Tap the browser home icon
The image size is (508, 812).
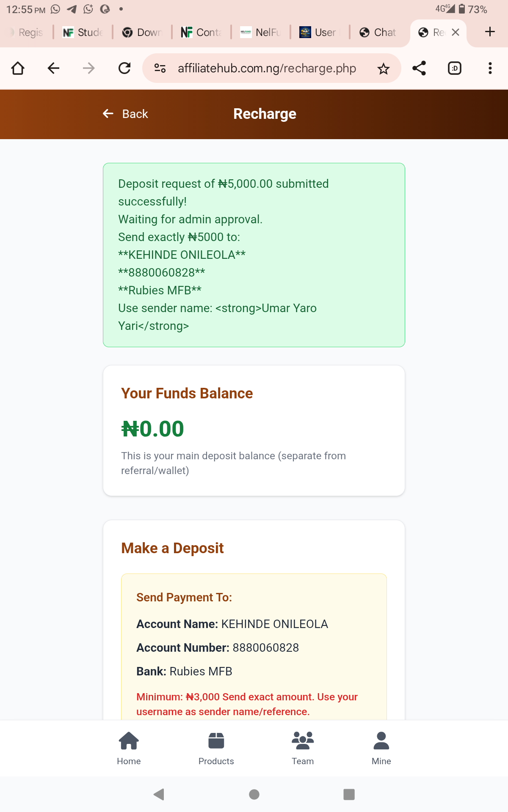coord(18,68)
